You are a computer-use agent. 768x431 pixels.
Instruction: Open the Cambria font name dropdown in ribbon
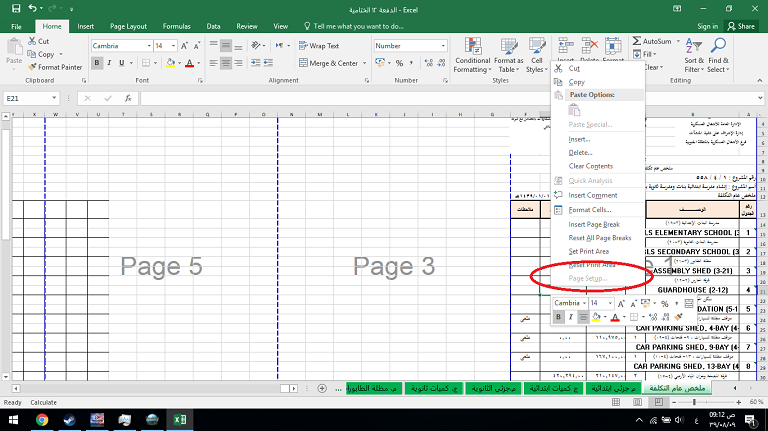pos(149,46)
